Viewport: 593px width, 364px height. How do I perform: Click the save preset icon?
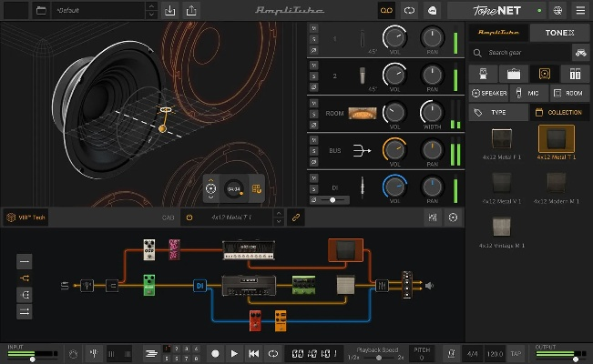click(x=170, y=11)
